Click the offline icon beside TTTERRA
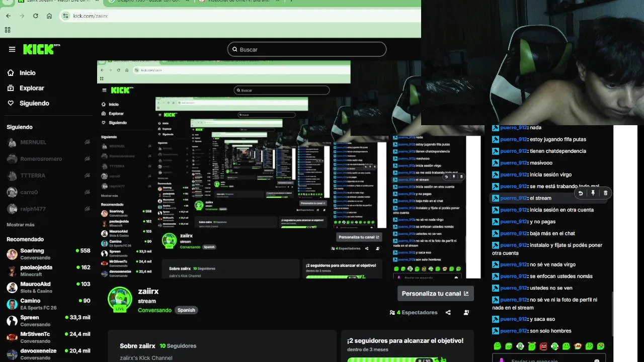This screenshot has width=644, height=362. (x=87, y=175)
